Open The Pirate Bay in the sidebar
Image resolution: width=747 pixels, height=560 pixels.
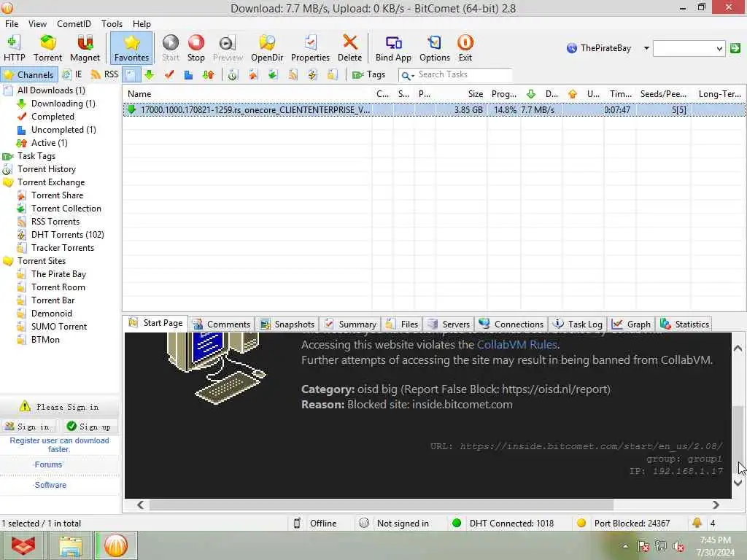[58, 274]
